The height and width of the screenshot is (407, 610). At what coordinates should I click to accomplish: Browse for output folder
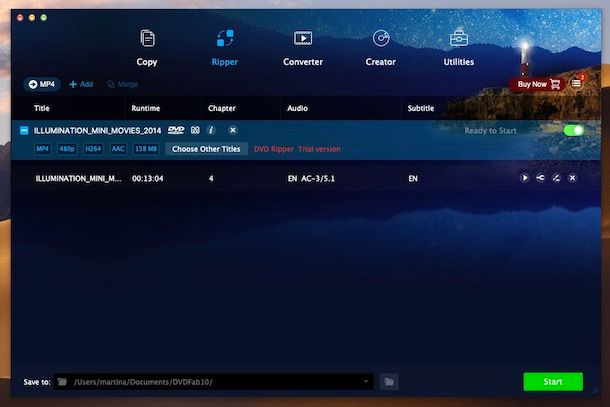pyautogui.click(x=389, y=382)
